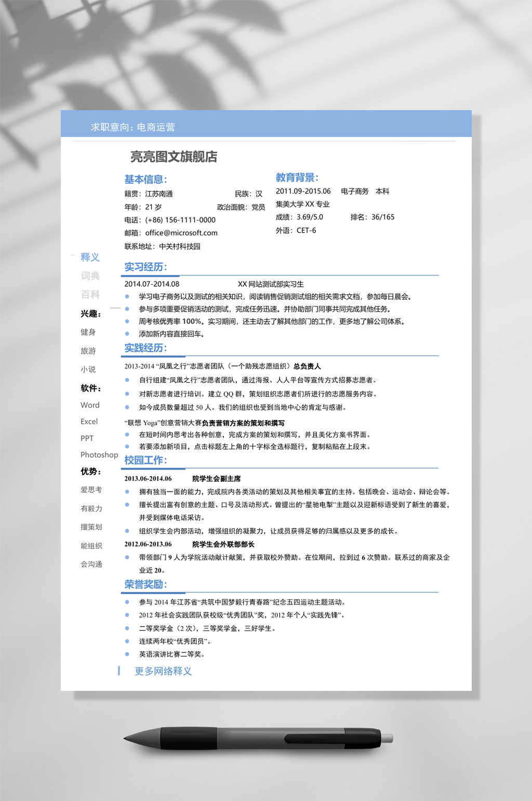The image size is (532, 801).
Task: Click 会沟通 in the sidebar
Action: coord(91,564)
